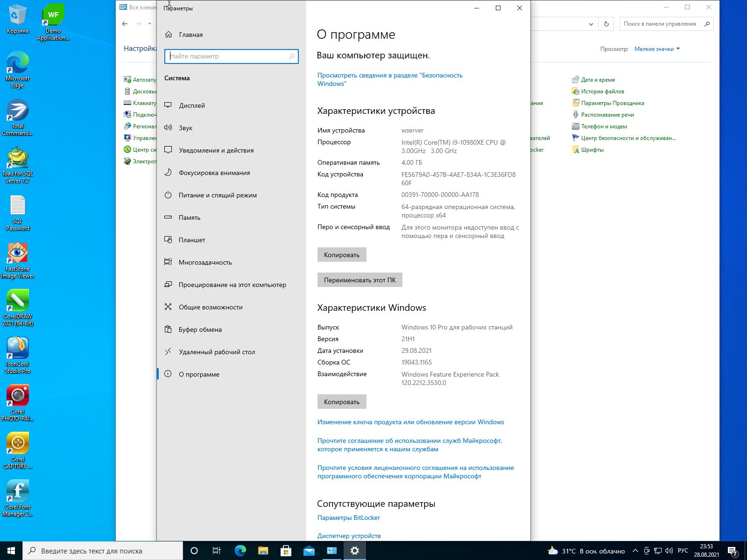Open Total Commander desktop shortcut

18,118
